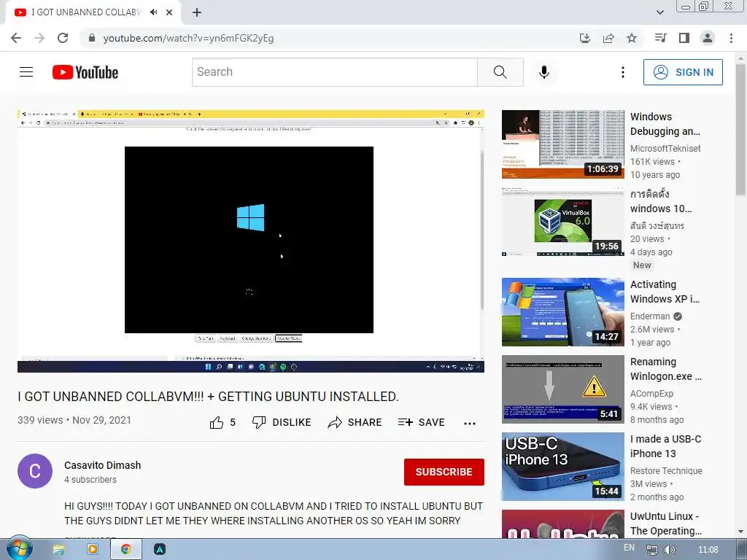The width and height of the screenshot is (747, 560).
Task: SAVE the video to a playlist
Action: click(x=421, y=422)
